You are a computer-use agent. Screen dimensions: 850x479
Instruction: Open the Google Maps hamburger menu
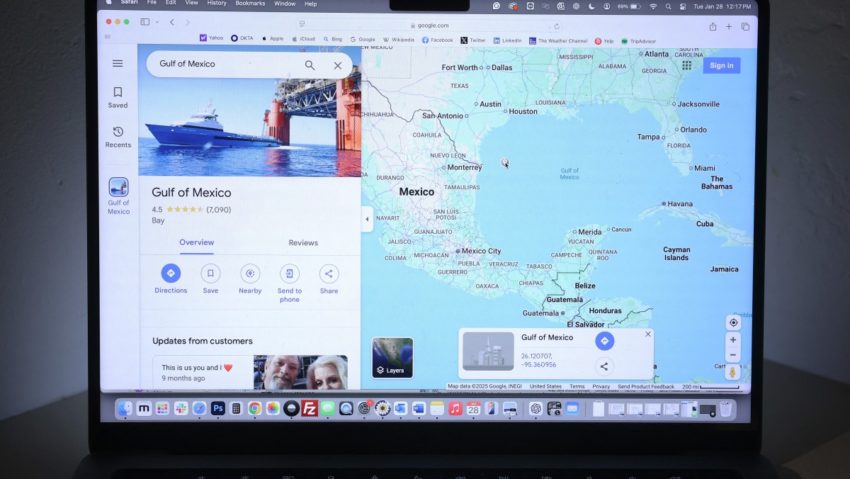tap(118, 63)
